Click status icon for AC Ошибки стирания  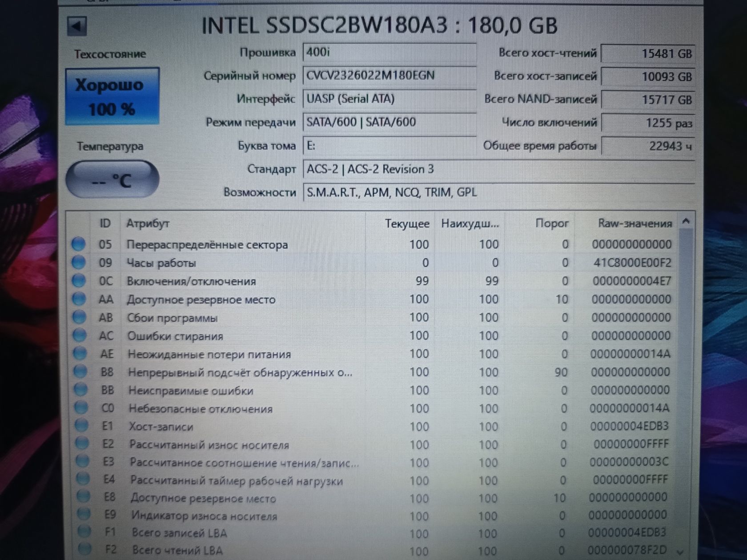point(80,336)
